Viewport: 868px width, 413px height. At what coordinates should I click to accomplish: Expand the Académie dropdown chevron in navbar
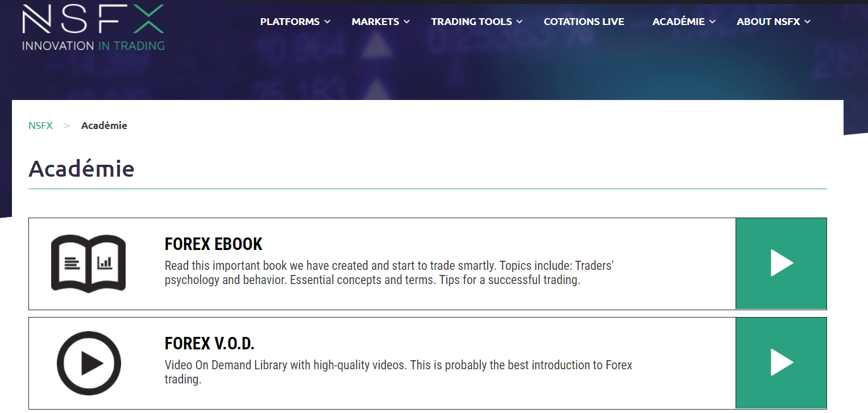coord(713,22)
